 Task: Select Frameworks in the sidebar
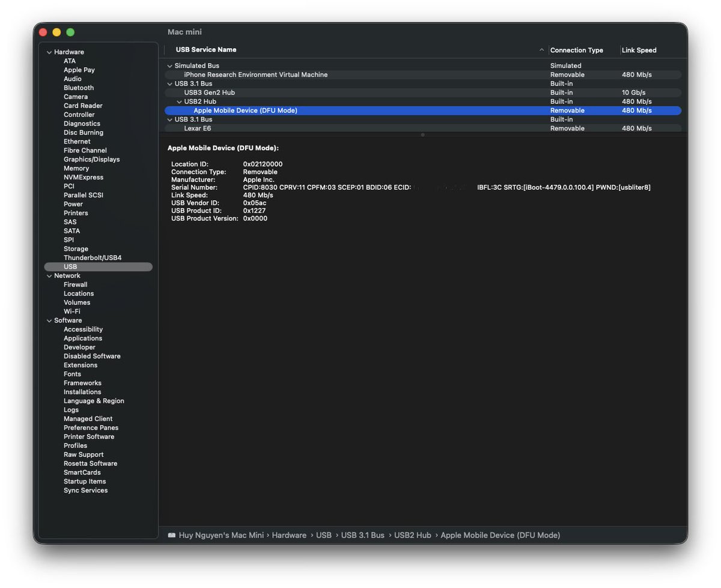82,383
